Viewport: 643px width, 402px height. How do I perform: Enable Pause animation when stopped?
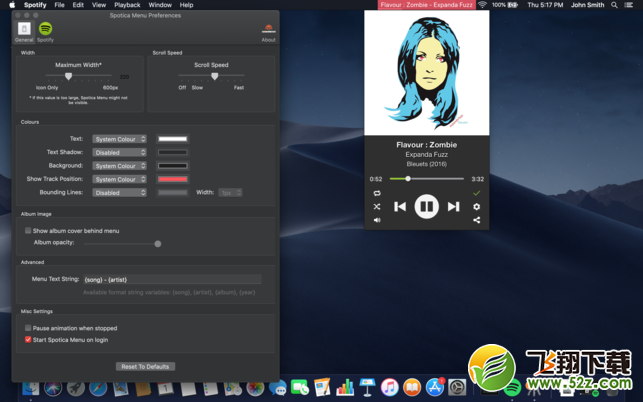[28, 328]
